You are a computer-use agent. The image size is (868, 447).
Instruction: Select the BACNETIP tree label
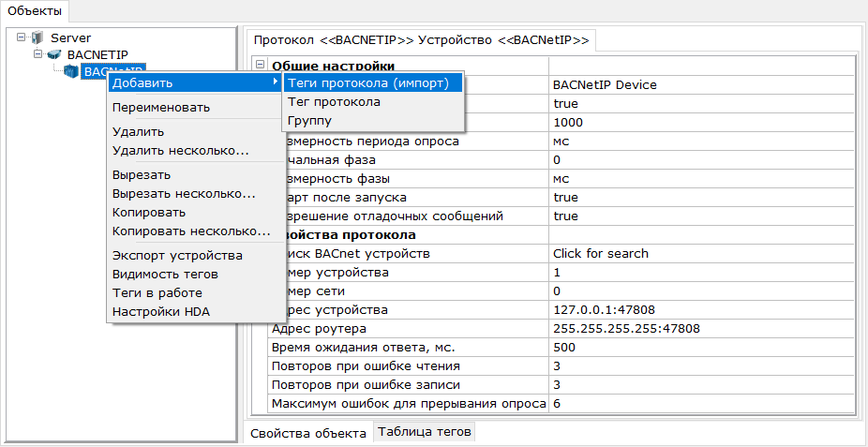pos(97,54)
